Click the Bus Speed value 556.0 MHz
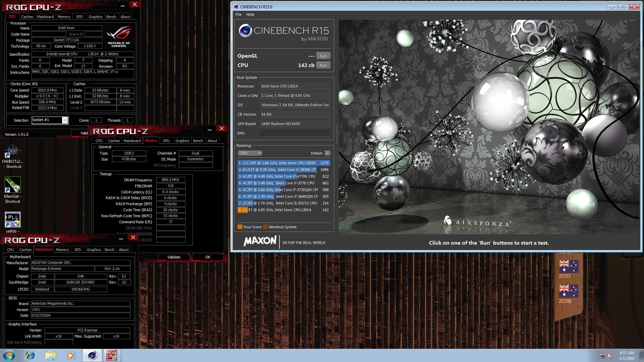 coord(47,102)
